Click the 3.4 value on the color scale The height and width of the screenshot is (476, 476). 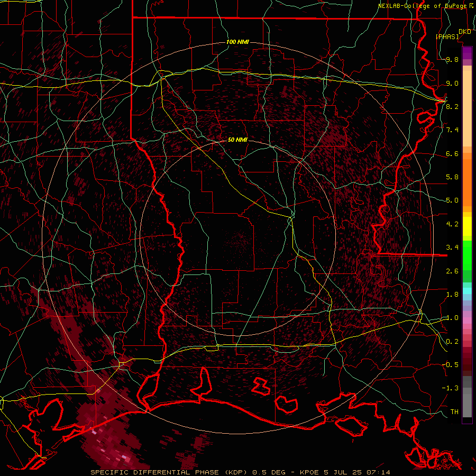pos(452,247)
